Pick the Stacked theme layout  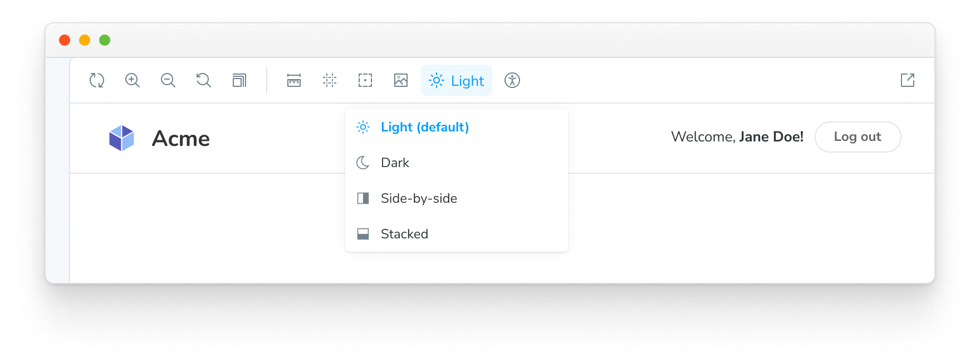[x=404, y=234]
